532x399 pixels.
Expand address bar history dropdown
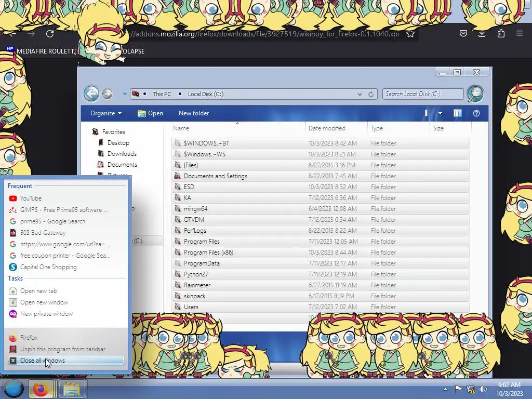pyautogui.click(x=360, y=95)
